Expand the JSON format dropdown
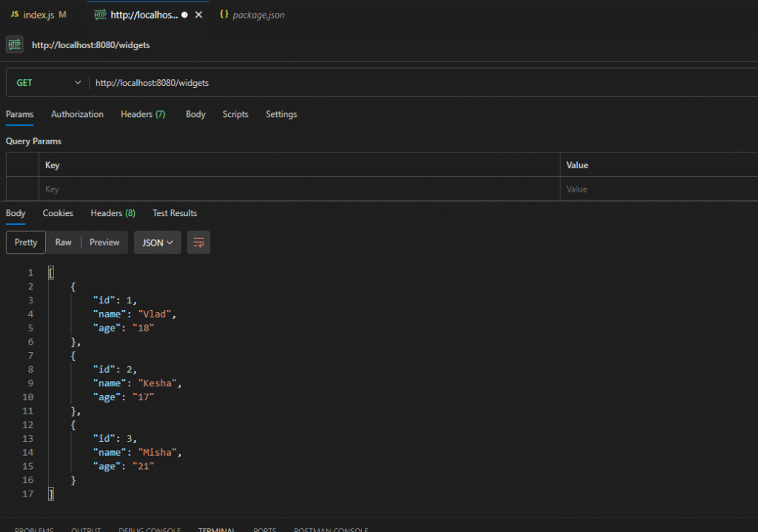758x532 pixels. coord(157,243)
